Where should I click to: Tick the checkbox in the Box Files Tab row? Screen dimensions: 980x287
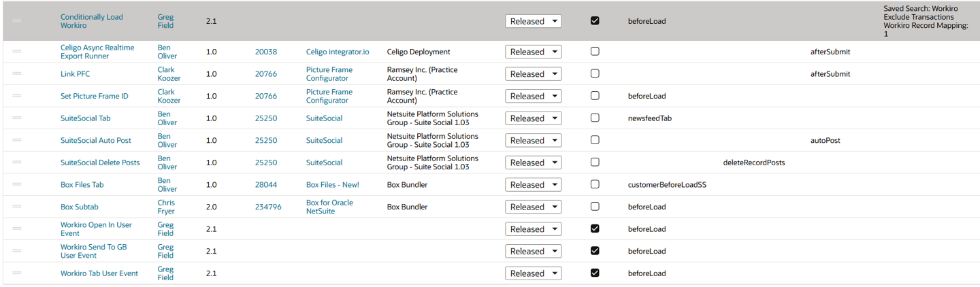pos(595,184)
